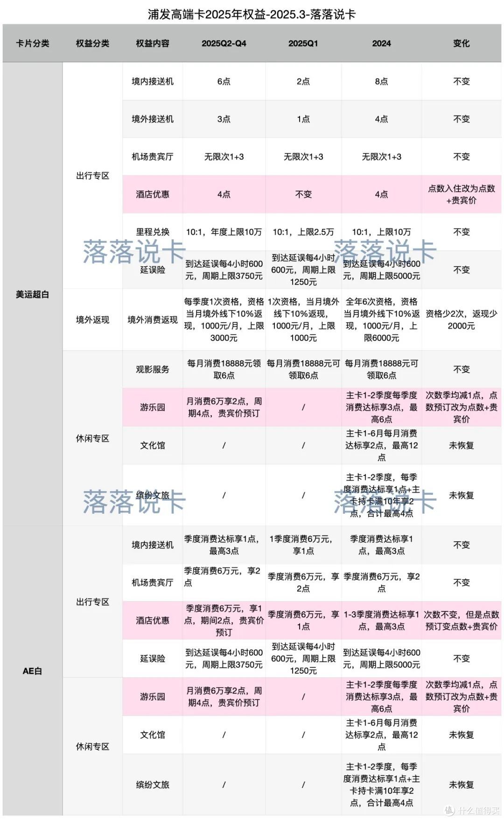Click the 10:1,上限2.5万 cell
This screenshot has width=504, height=821.
(303, 232)
